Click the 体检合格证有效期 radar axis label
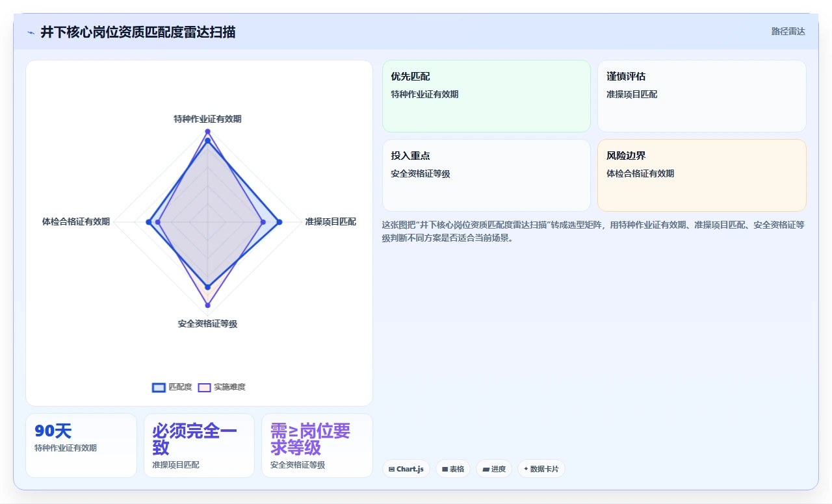The width and height of the screenshot is (832, 504). (x=76, y=221)
